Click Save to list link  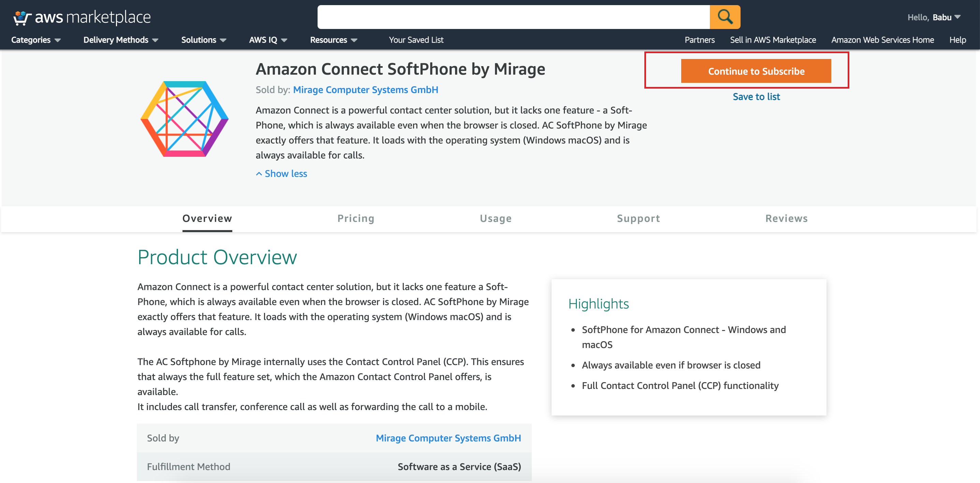coord(756,96)
